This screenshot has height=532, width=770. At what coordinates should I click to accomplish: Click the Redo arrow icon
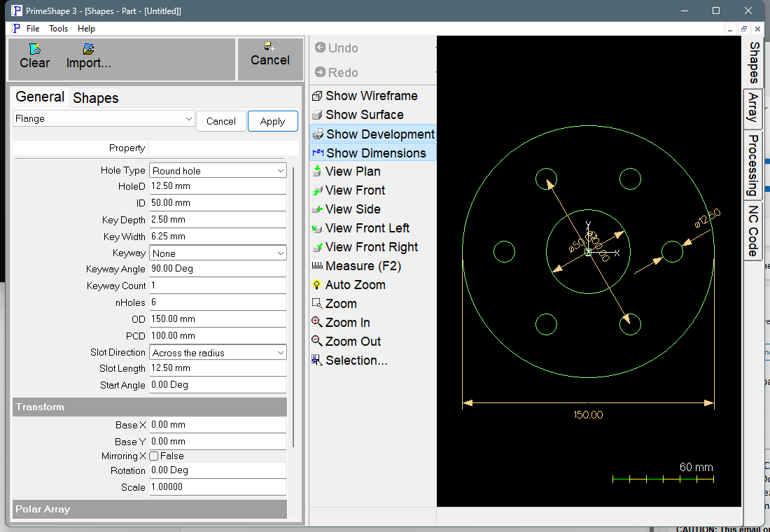(x=320, y=72)
